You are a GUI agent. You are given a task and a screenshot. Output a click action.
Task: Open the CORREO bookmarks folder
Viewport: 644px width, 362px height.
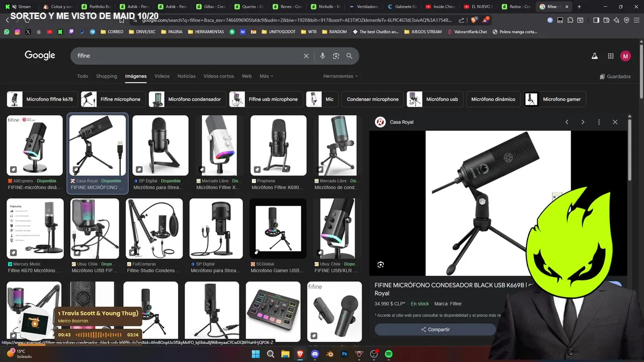tap(111, 32)
